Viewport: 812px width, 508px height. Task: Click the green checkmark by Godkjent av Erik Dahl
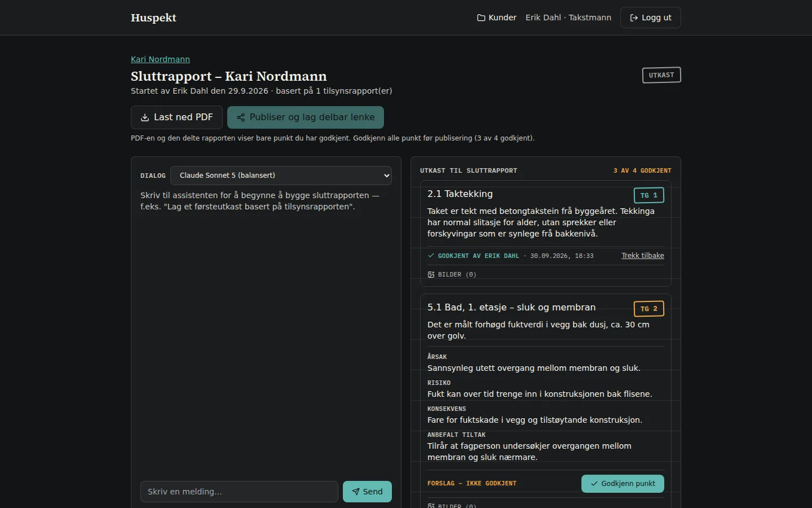click(x=431, y=256)
